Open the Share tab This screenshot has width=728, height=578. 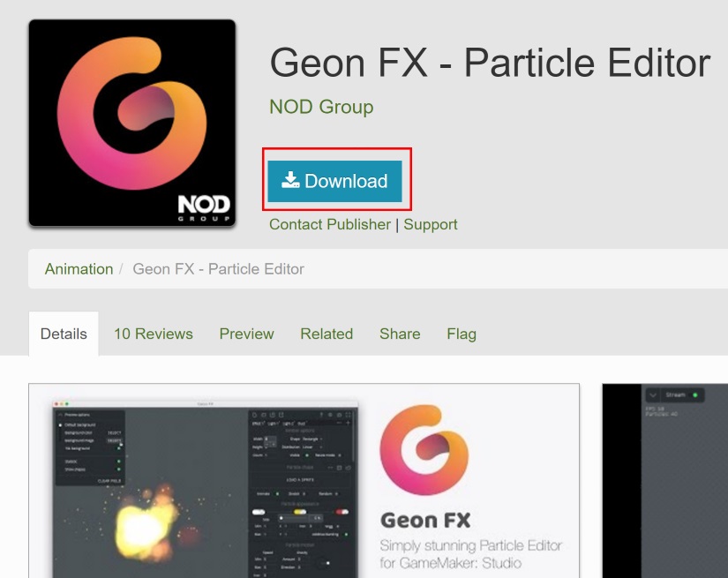point(400,334)
